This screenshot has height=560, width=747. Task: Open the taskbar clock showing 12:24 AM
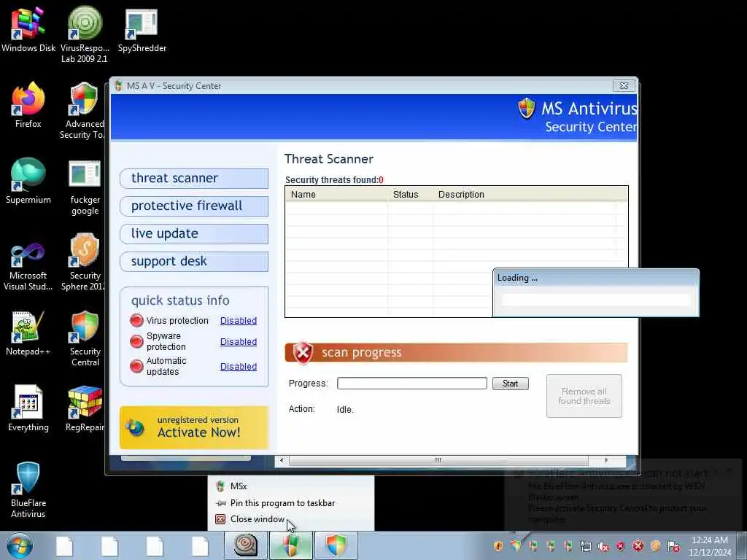click(709, 545)
